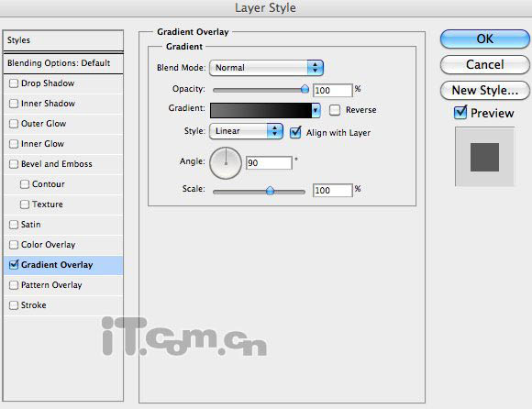The image size is (532, 409).
Task: Click the style preview thumbnail square
Action: pyautogui.click(x=484, y=157)
